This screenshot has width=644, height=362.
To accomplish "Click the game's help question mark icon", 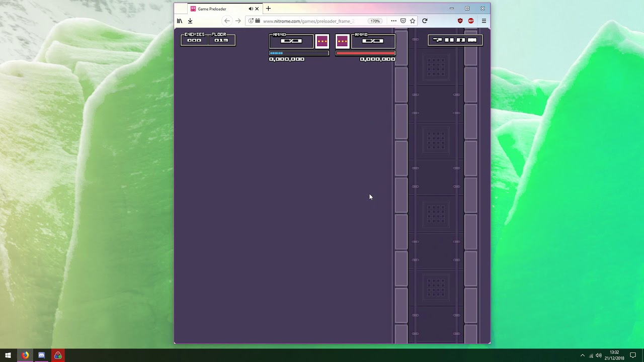I will (x=437, y=40).
